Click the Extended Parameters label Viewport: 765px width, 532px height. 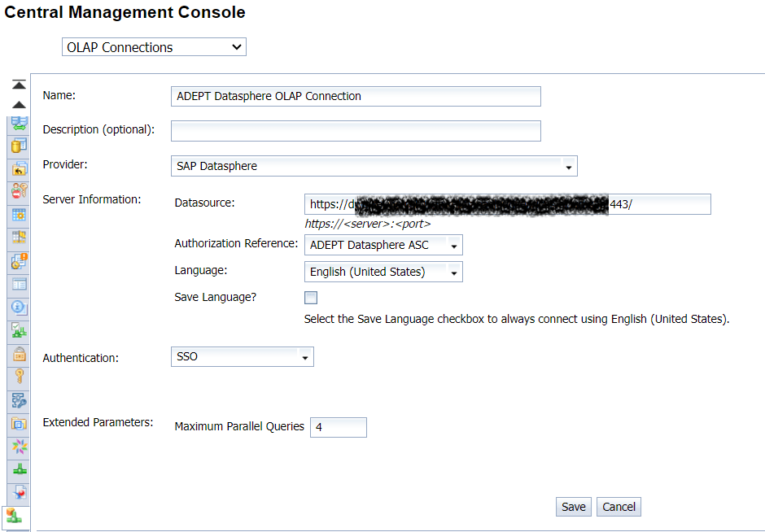pyautogui.click(x=98, y=422)
